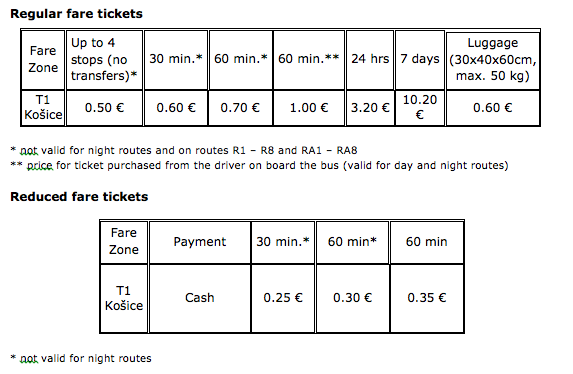The width and height of the screenshot is (573, 374).
Task: Click the reduced 0.30 € price cell
Action: (x=352, y=298)
